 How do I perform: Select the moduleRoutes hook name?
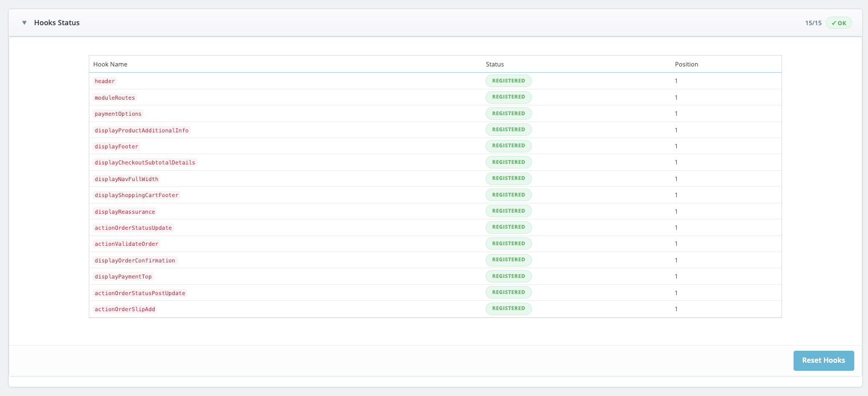[115, 97]
